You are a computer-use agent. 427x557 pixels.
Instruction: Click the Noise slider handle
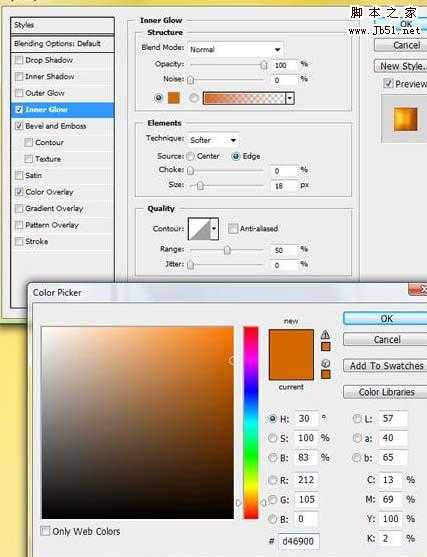click(191, 80)
